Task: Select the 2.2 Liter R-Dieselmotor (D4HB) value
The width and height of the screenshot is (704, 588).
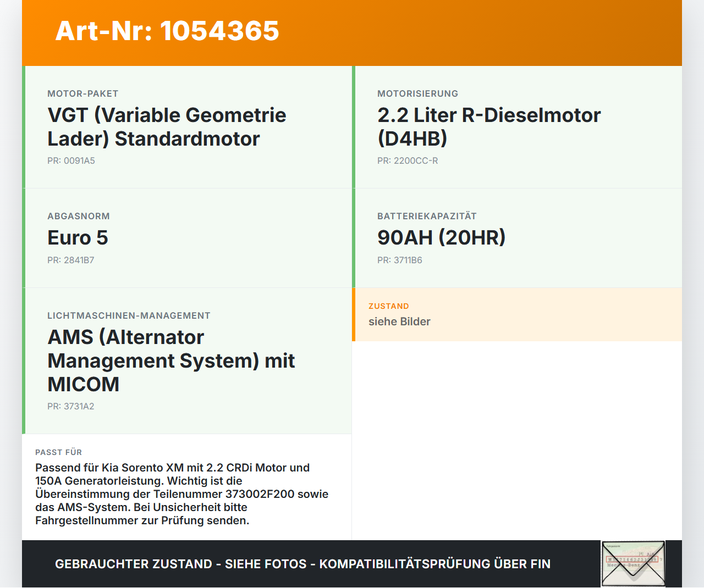Action: pos(489,127)
